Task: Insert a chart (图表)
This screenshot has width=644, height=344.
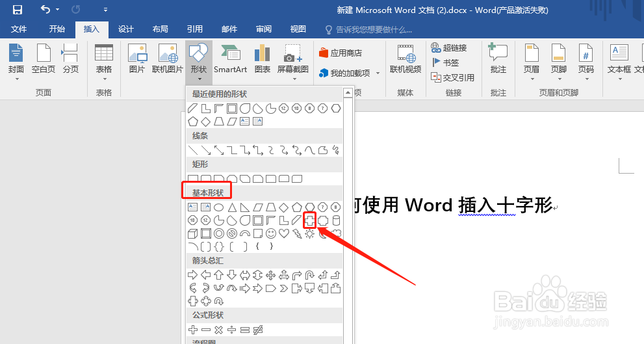Action: tap(262, 59)
